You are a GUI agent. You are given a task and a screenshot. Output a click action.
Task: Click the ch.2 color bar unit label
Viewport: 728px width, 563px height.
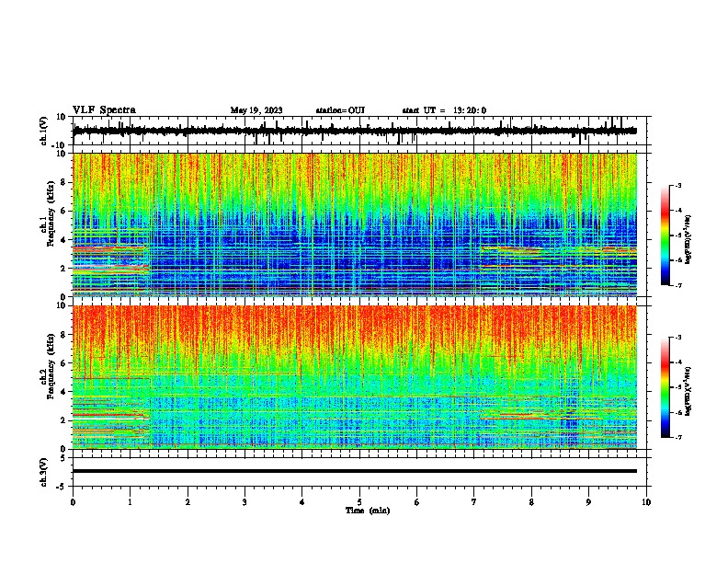pyautogui.click(x=688, y=391)
